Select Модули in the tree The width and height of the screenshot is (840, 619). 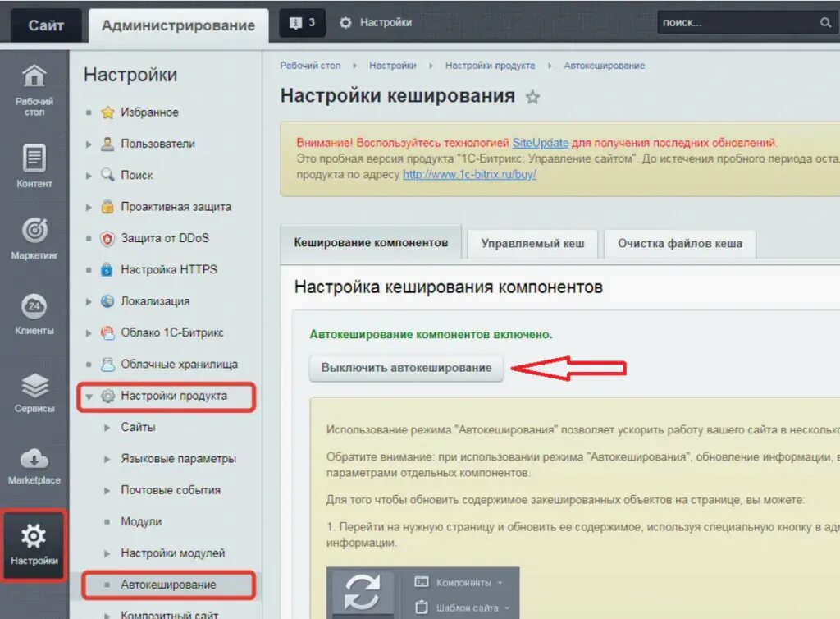pyautogui.click(x=141, y=522)
